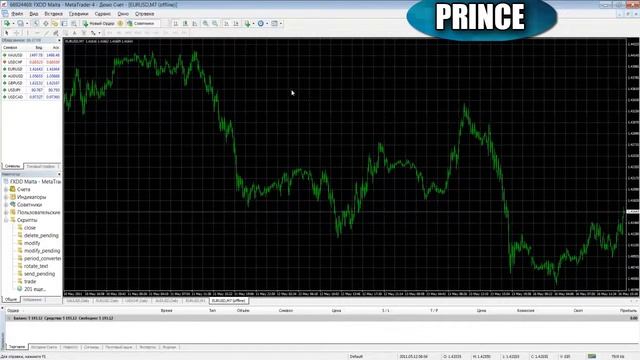Open the dropdown arrow beside Indicators icon
Image resolution: width=640 pixels, height=360 pixels.
click(253, 24)
